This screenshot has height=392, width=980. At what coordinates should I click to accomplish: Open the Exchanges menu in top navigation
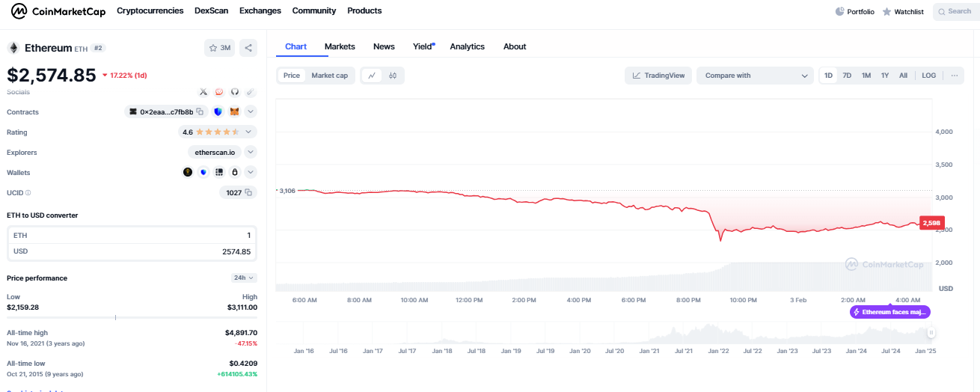[x=260, y=11]
